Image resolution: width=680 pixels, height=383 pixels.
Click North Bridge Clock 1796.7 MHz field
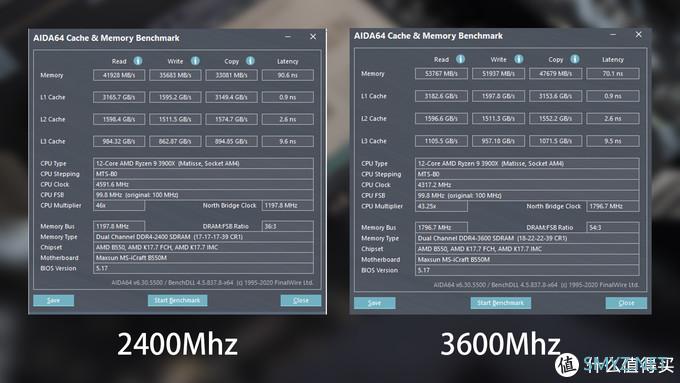click(x=613, y=206)
